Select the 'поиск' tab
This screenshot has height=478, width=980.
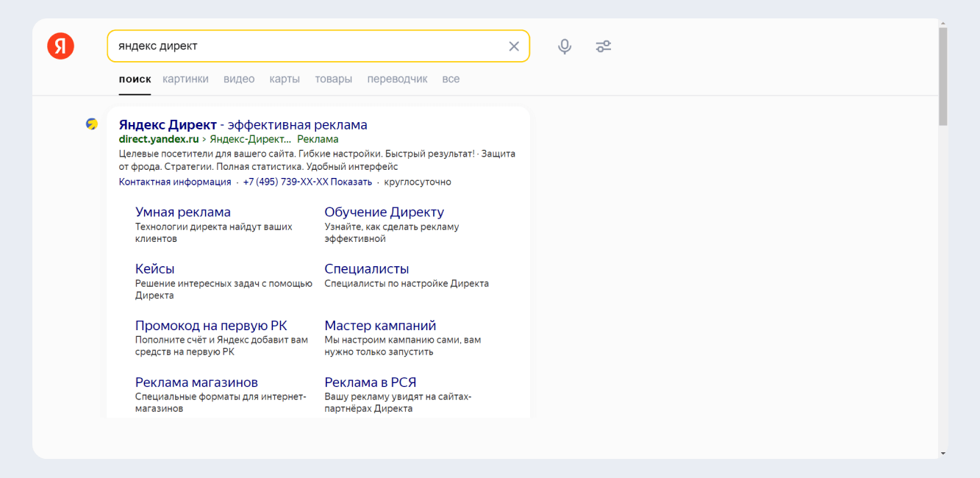(x=135, y=79)
